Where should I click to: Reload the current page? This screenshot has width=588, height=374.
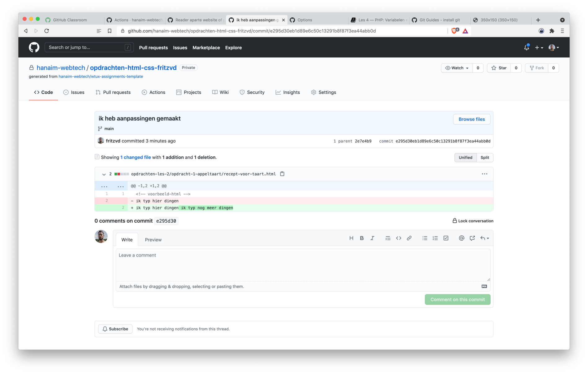click(x=46, y=31)
